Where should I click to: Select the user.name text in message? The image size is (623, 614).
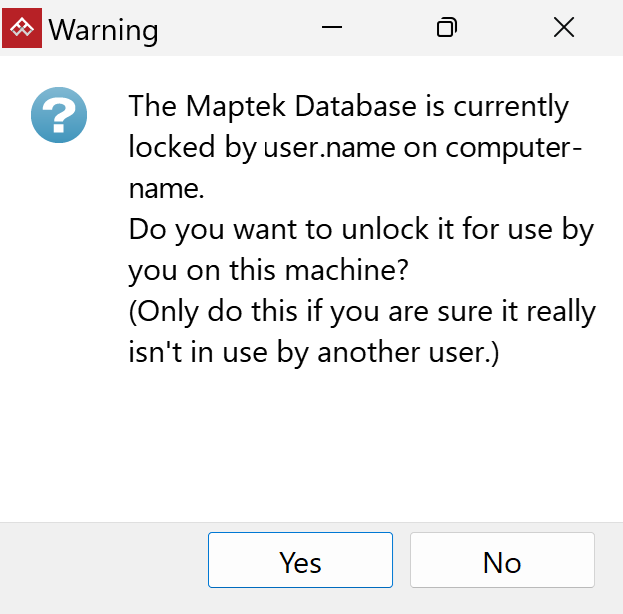tap(329, 148)
